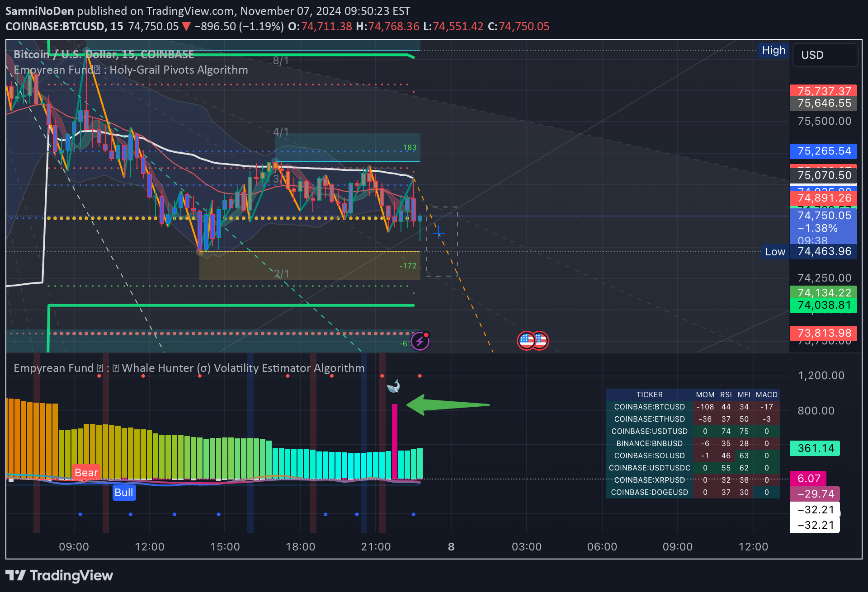Click the 15:00 time axis label
Viewport: 868px width, 592px height.
tap(225, 546)
